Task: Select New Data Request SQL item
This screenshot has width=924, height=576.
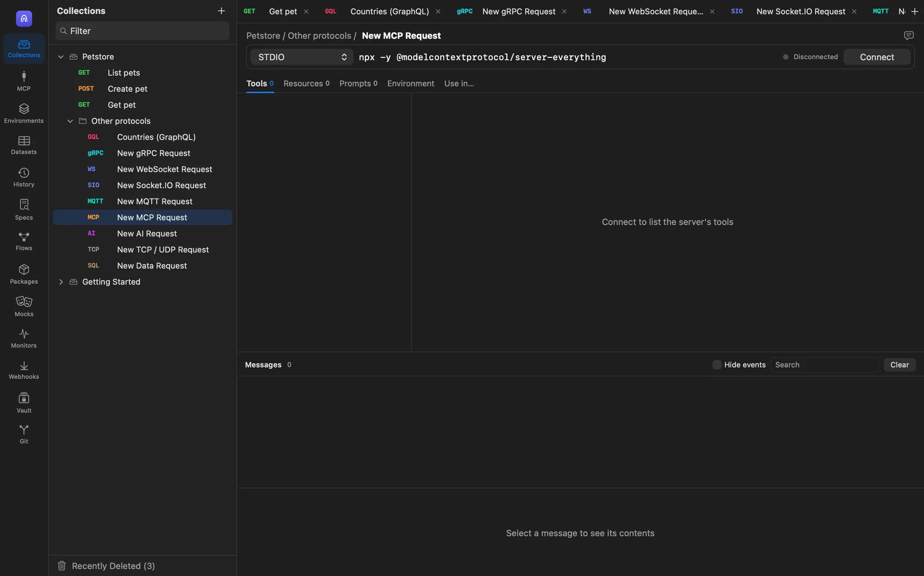Action: [142, 266]
